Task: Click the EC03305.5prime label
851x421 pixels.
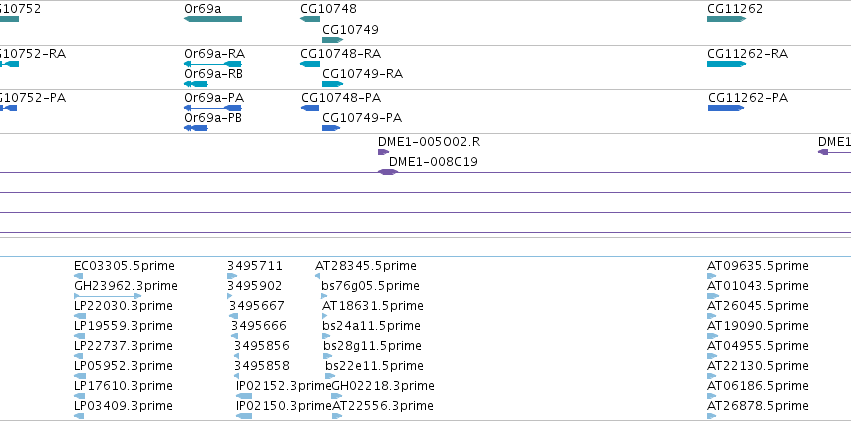Action: pyautogui.click(x=124, y=266)
